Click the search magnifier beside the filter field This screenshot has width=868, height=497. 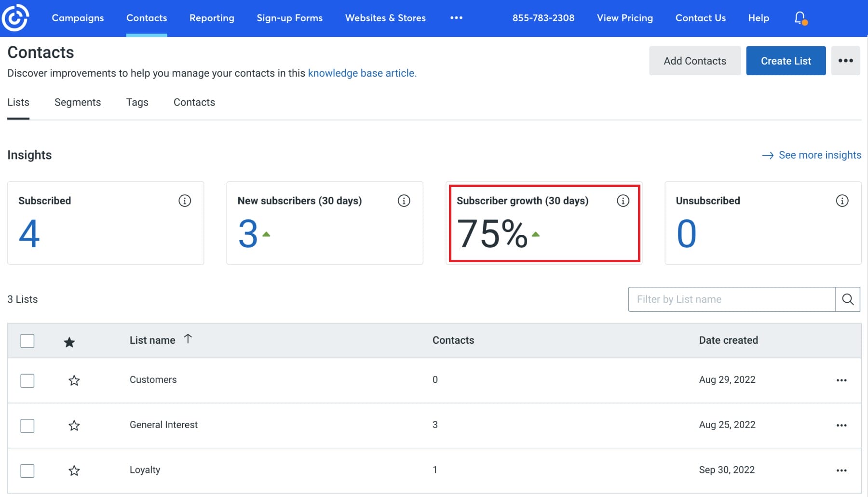(x=848, y=299)
